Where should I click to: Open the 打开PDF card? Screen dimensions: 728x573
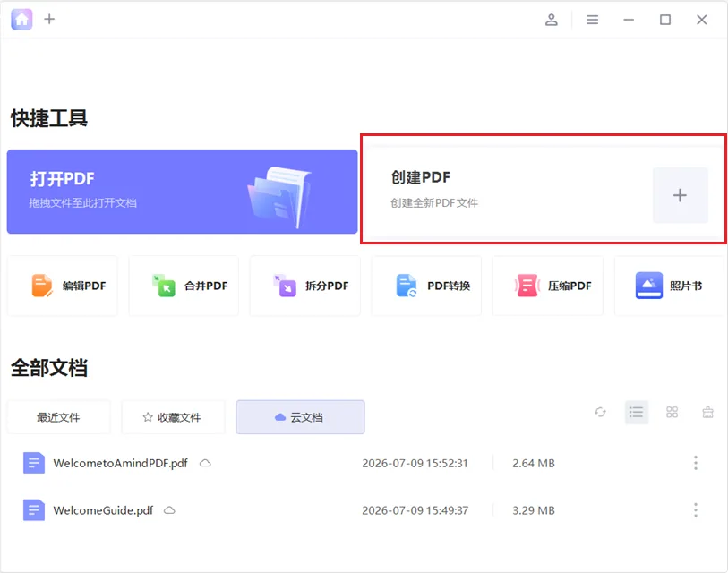tap(182, 192)
